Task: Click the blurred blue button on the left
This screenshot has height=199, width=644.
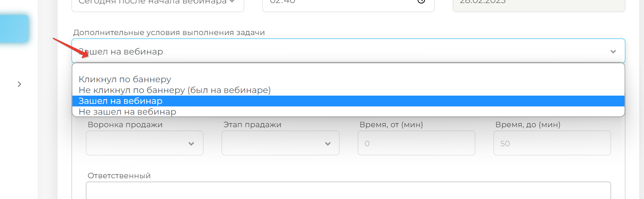Action: pyautogui.click(x=14, y=29)
